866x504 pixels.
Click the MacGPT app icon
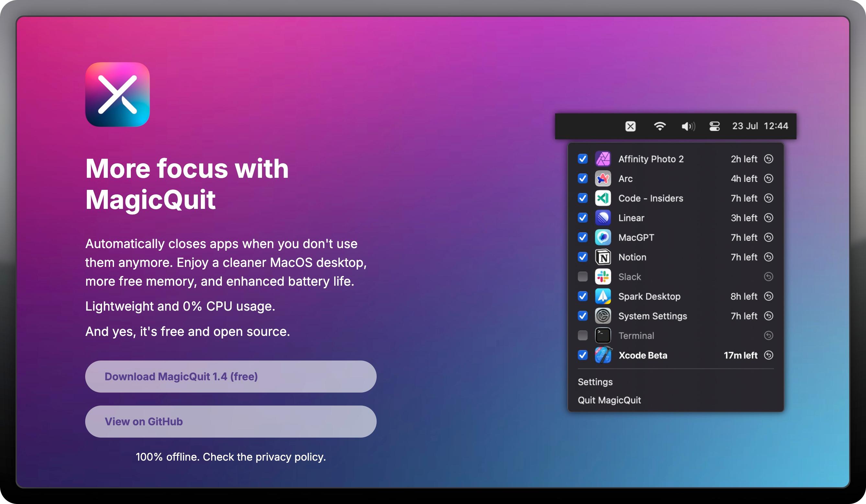point(603,237)
